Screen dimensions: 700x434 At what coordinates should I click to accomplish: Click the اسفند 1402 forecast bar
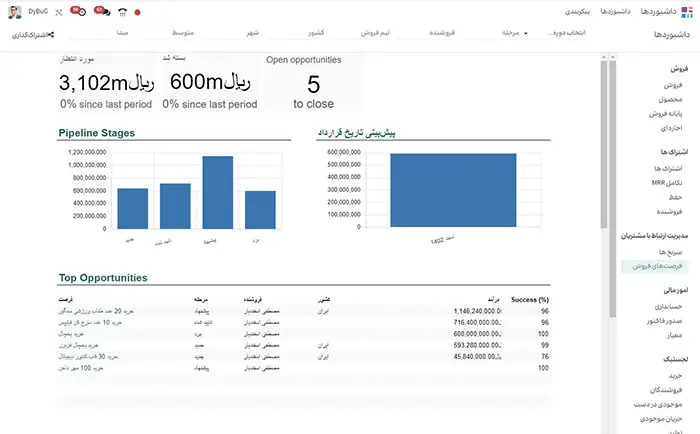[453, 190]
